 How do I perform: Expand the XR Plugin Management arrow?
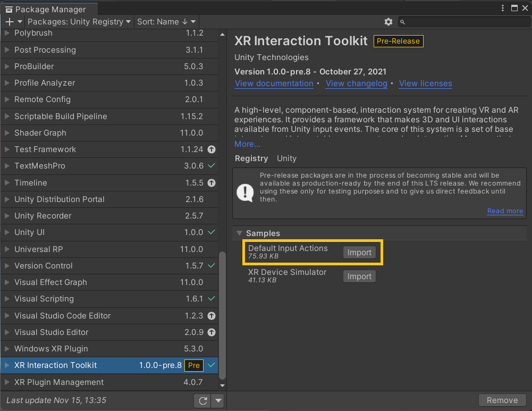pos(7,382)
